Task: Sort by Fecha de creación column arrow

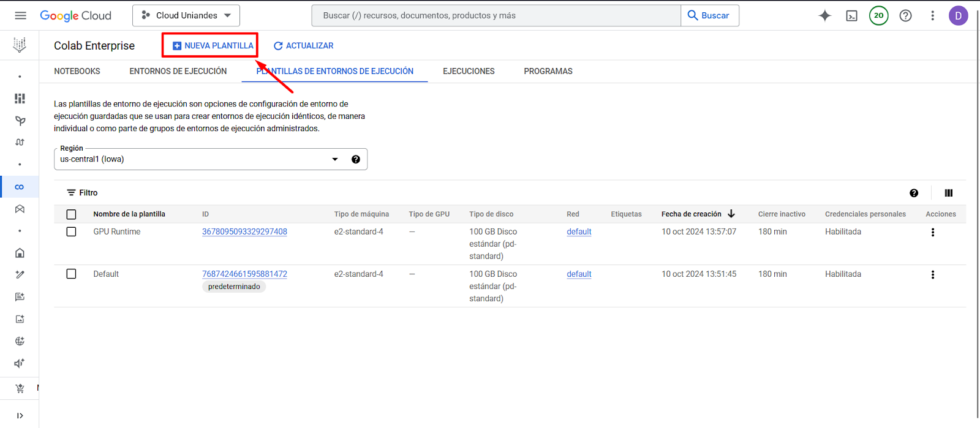Action: coord(731,214)
